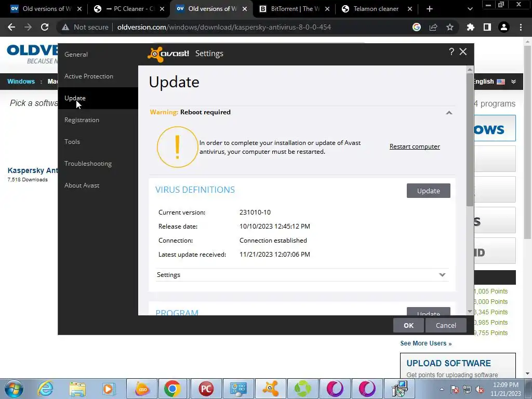532x399 pixels.
Task: Open the Troubleshooting section
Action: click(98, 164)
